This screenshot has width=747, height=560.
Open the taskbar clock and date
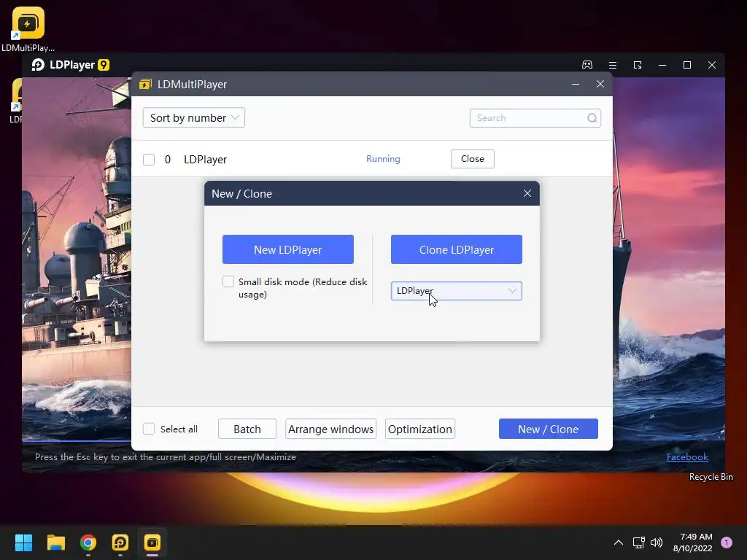tap(693, 542)
